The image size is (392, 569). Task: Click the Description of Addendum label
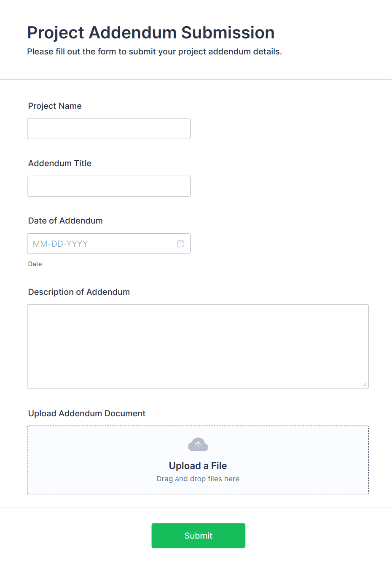pos(79,291)
